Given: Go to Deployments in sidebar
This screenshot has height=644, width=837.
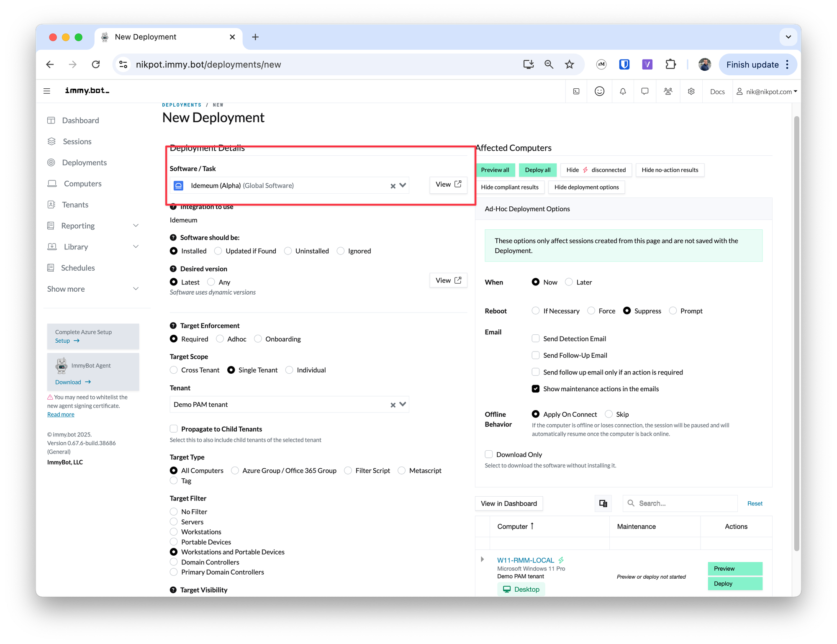Looking at the screenshot, I should [84, 163].
